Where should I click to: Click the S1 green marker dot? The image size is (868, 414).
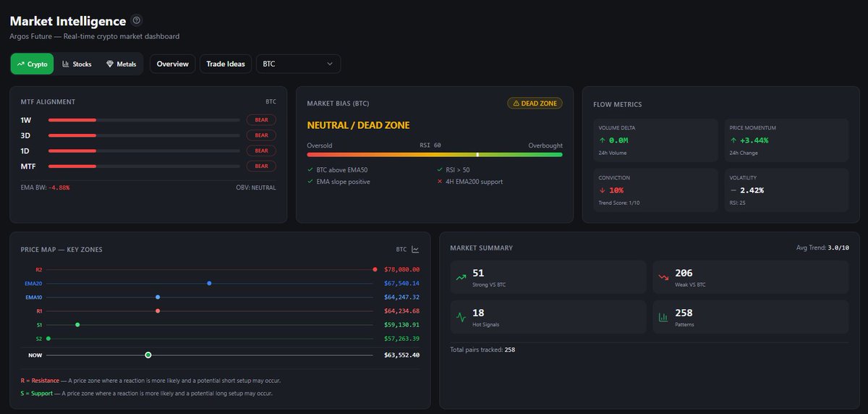click(x=77, y=324)
